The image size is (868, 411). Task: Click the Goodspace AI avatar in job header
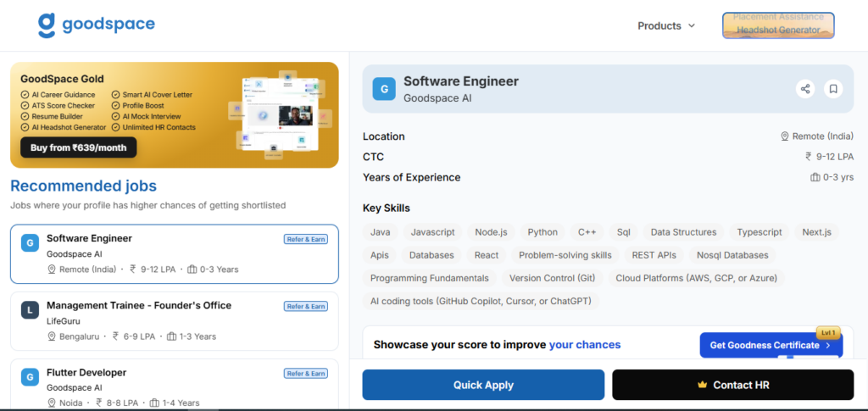(384, 88)
